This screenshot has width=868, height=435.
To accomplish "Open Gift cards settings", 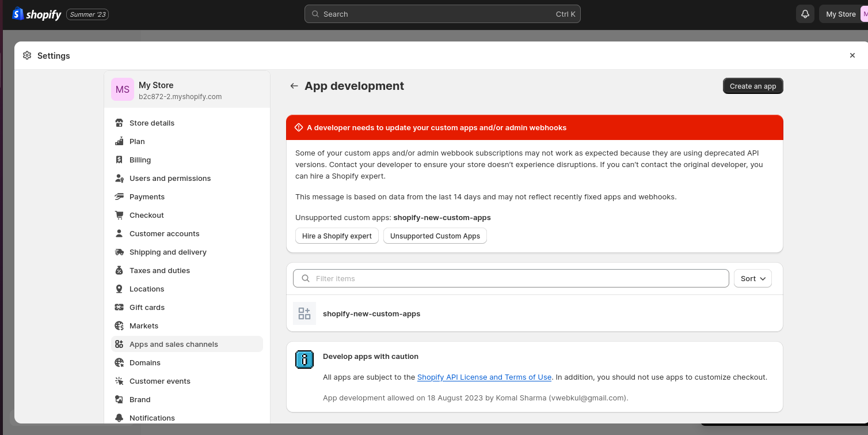I will (x=187, y=307).
